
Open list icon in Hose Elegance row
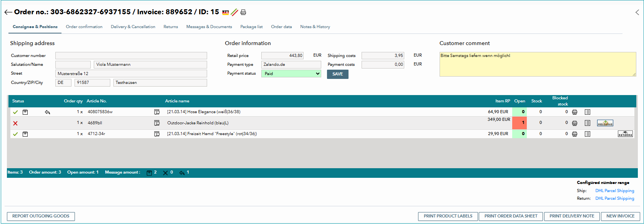click(588, 112)
